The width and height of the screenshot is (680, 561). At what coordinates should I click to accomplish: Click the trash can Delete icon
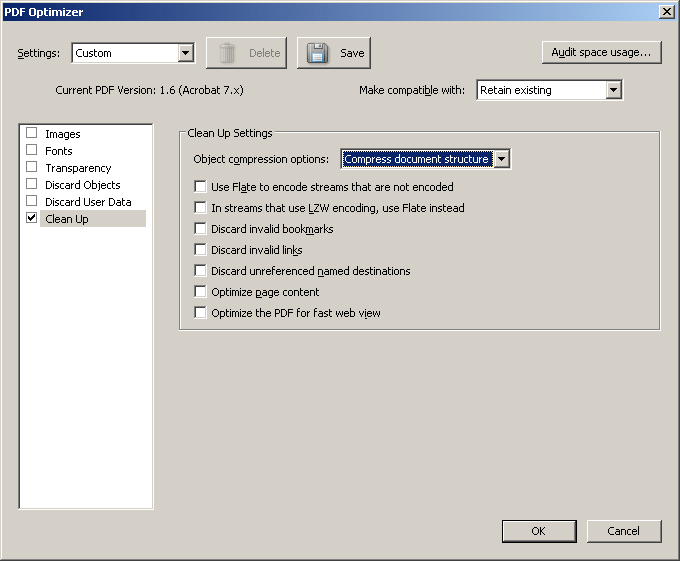(226, 53)
